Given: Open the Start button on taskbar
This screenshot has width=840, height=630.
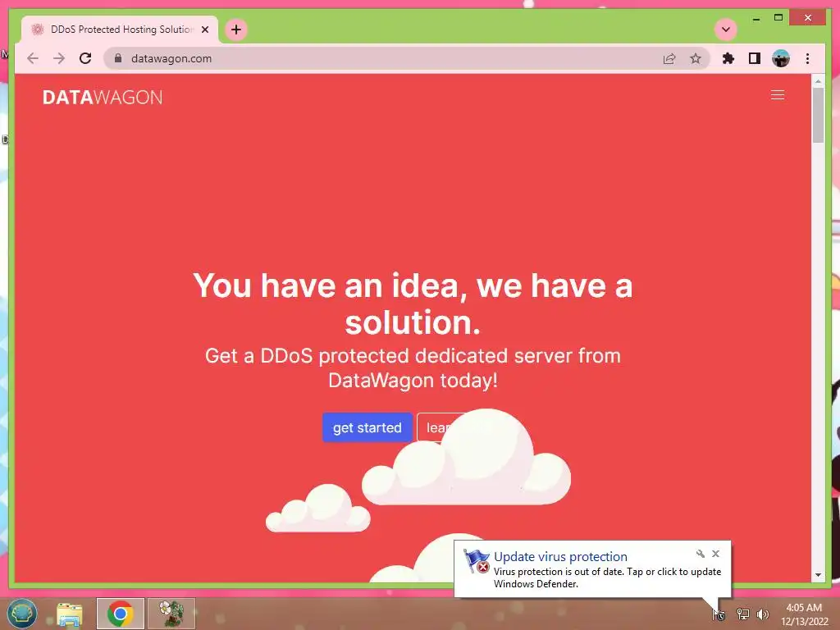Looking at the screenshot, I should point(22,614).
